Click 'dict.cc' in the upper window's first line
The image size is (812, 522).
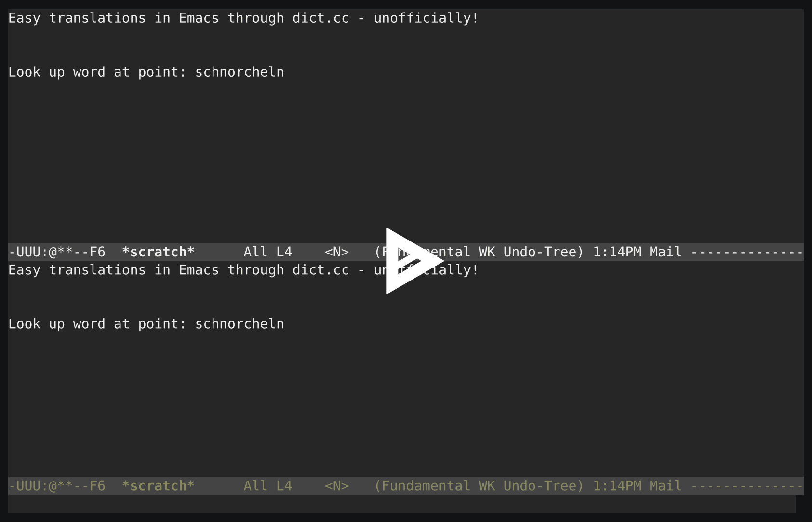(321, 18)
